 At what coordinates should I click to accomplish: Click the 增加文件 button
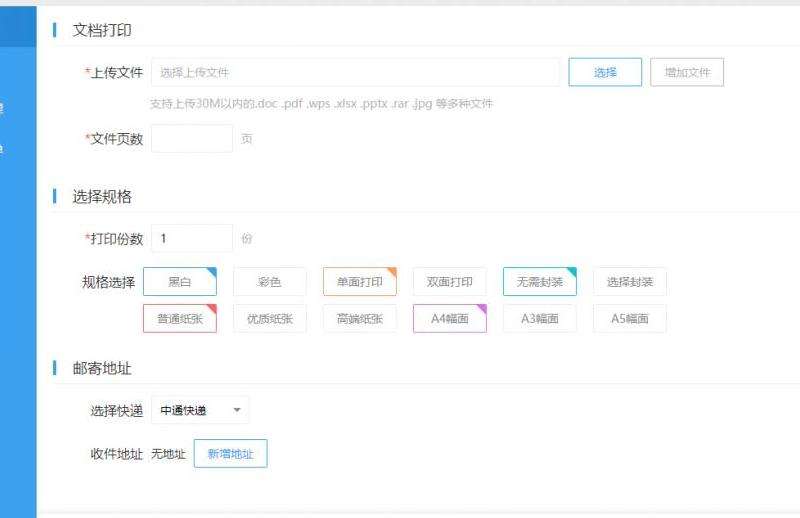coord(687,72)
